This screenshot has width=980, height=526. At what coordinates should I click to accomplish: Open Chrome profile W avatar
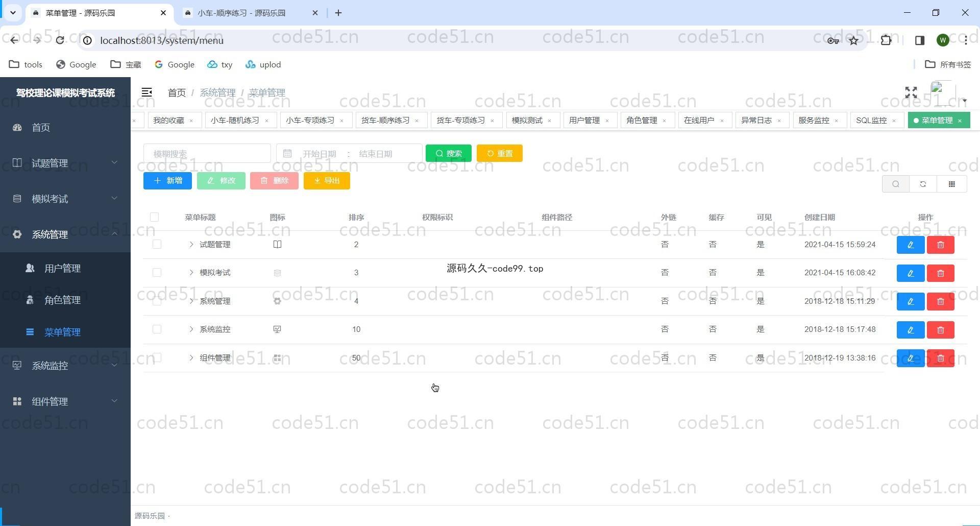(943, 40)
